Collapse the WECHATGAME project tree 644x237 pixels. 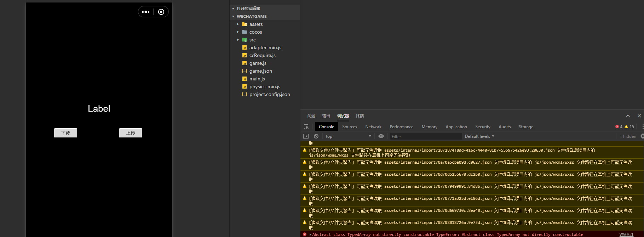pos(233,16)
